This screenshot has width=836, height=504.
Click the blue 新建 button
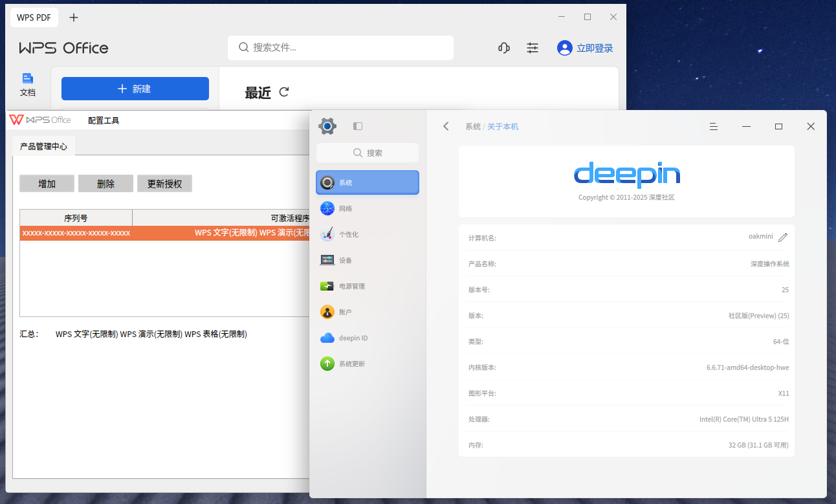(135, 89)
